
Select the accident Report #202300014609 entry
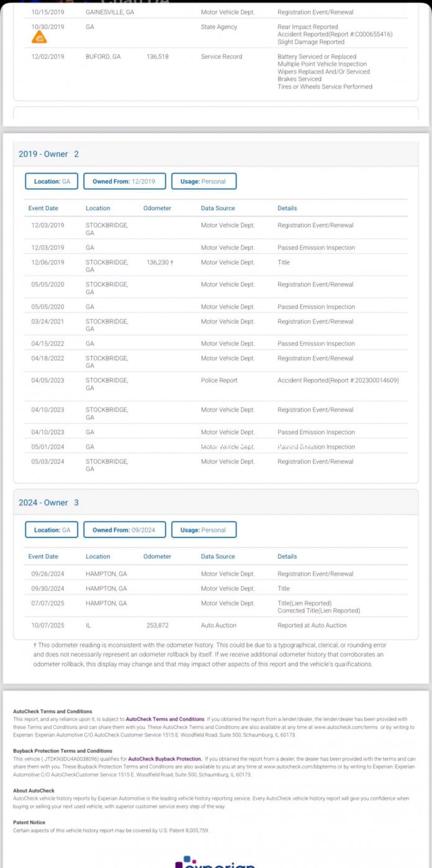pyautogui.click(x=338, y=380)
